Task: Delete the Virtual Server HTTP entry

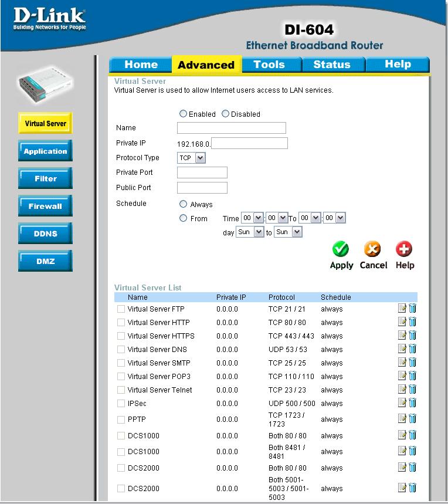Action: (x=412, y=322)
